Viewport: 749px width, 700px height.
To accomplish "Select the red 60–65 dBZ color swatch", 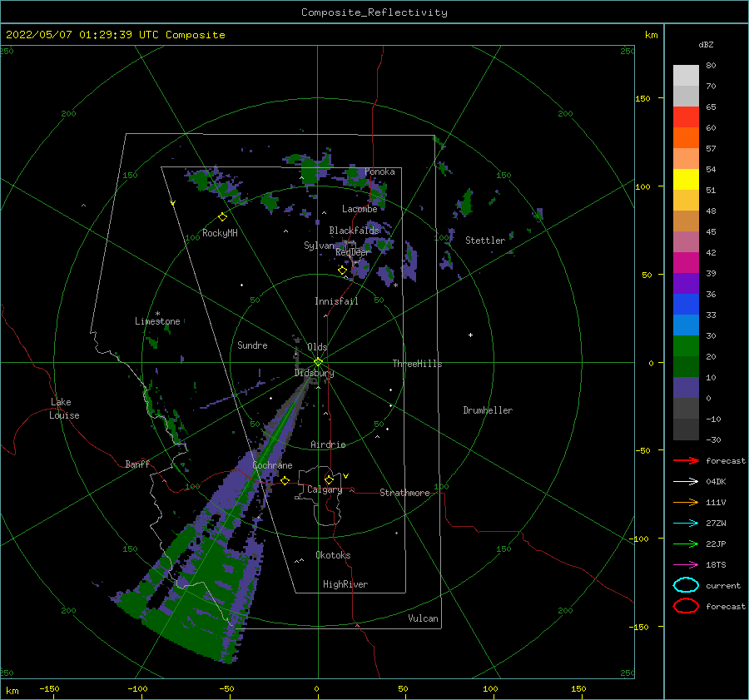I will [x=686, y=117].
